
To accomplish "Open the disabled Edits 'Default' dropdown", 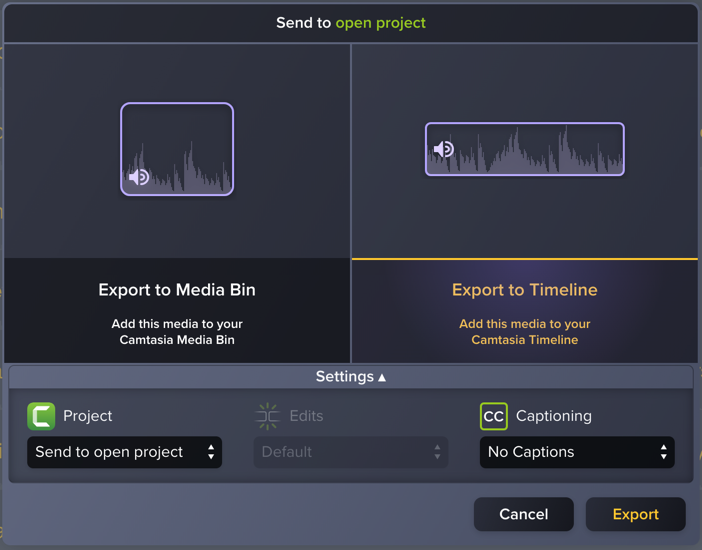I will [351, 452].
